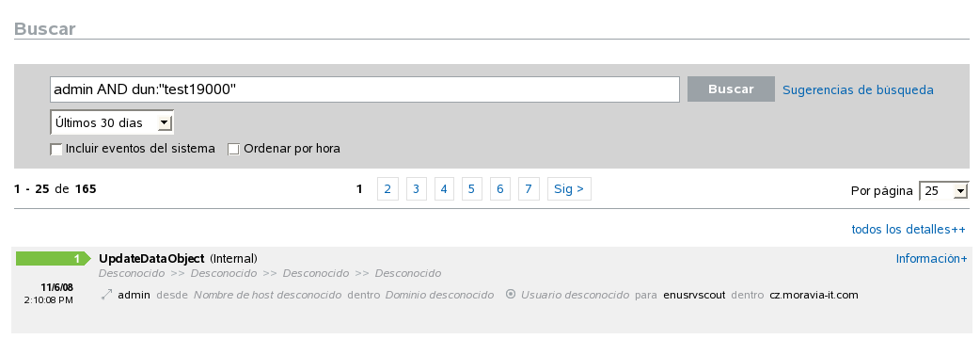Go to results page 6
The image size is (980, 339).
pyautogui.click(x=500, y=189)
